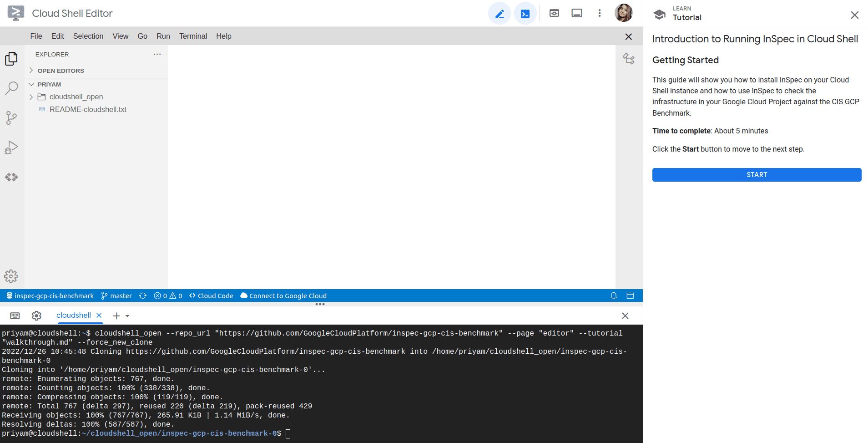Click the terminal keyboard icon
868x443 pixels.
click(x=15, y=316)
